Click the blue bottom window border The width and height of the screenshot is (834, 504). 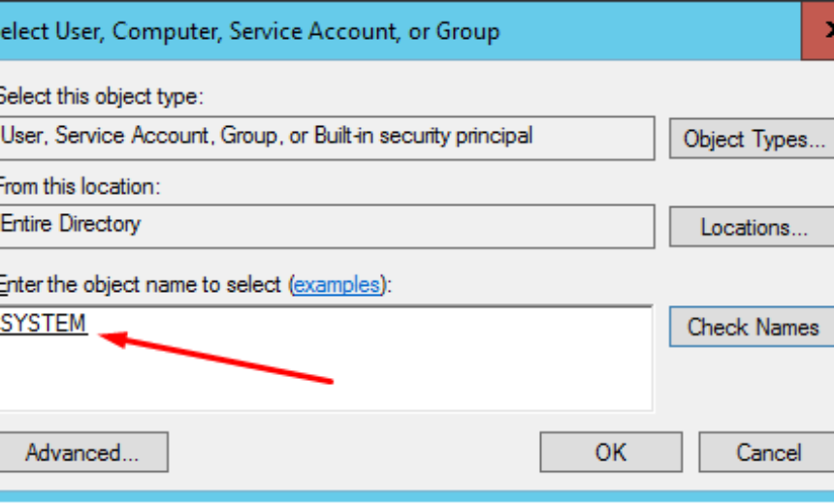(x=417, y=497)
